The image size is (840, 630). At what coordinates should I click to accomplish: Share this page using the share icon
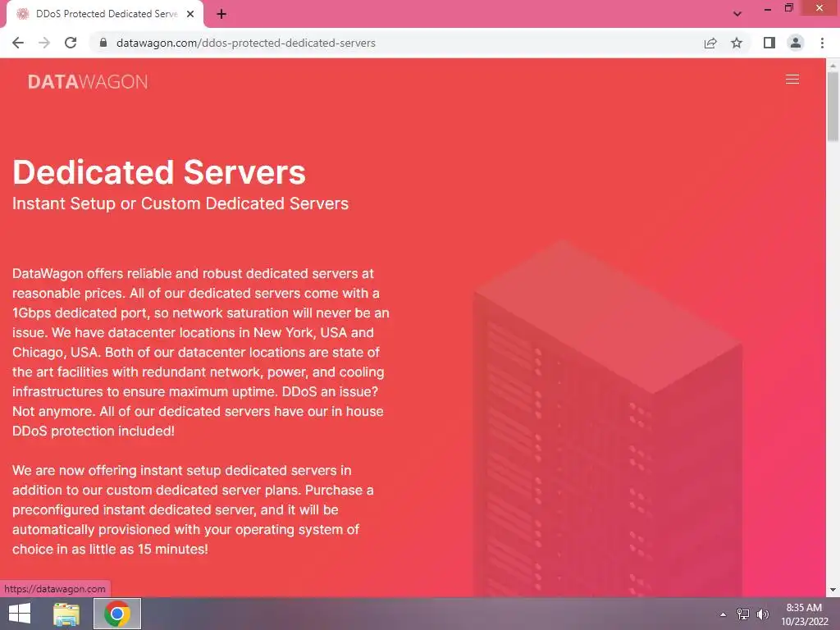[710, 43]
